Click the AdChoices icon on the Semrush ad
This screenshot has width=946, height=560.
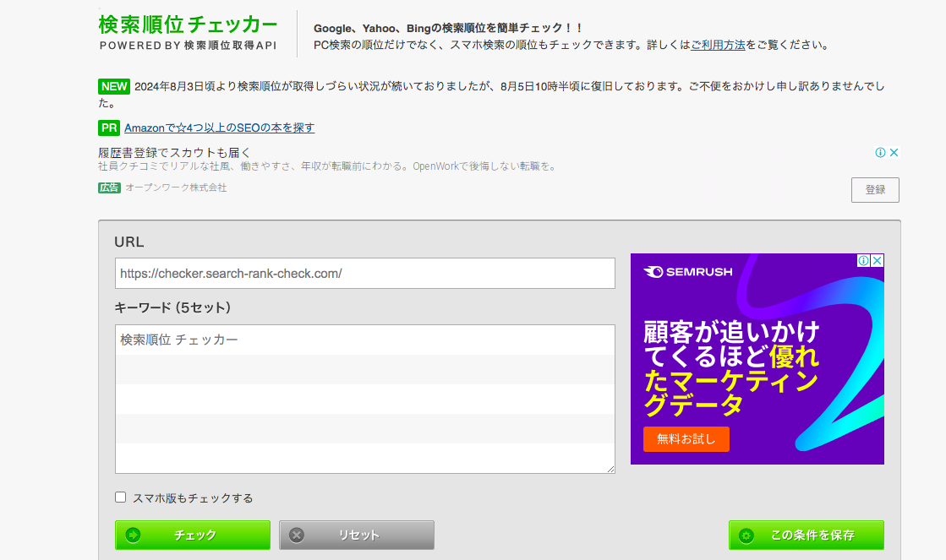tap(864, 261)
